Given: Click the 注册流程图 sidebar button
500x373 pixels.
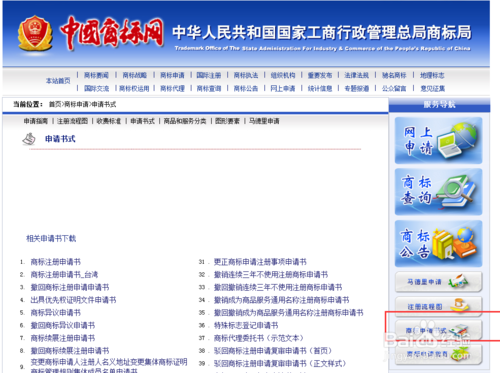Looking at the screenshot, I should pos(438,306).
